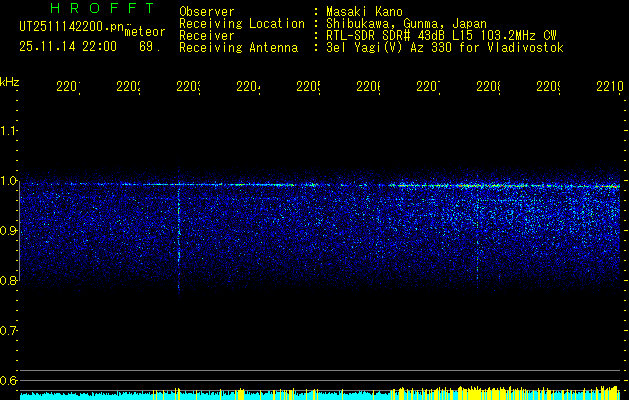Click the date stamp 25.11.14 22:00
The image size is (629, 400).
tap(68, 47)
